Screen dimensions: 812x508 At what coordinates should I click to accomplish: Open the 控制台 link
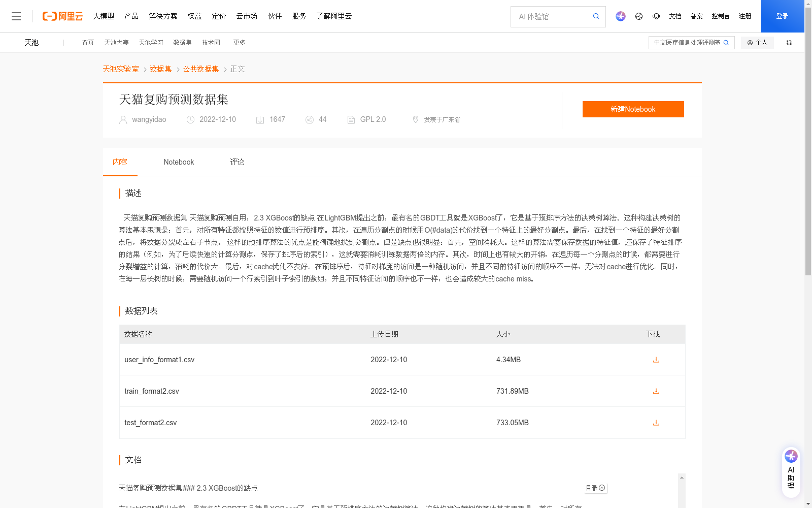click(721, 16)
